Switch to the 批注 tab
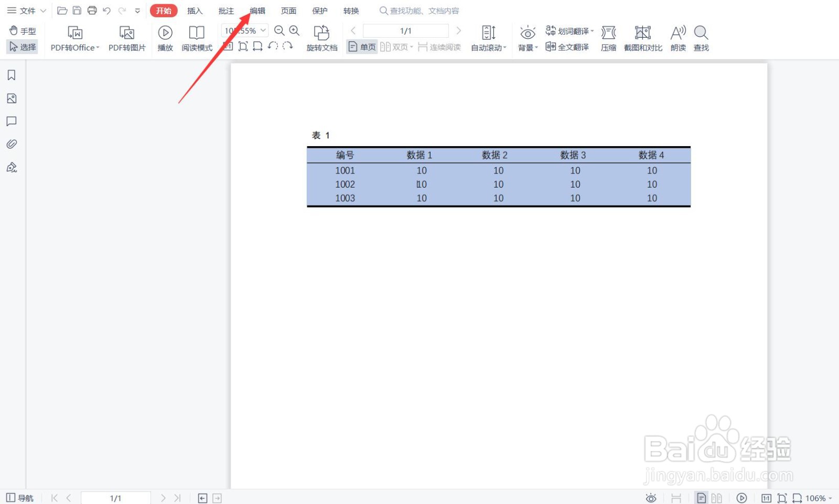 click(226, 10)
